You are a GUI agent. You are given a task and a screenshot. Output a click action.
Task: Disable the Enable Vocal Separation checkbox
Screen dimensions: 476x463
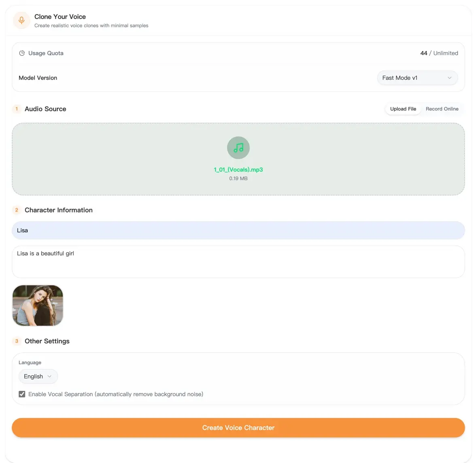[x=22, y=394]
